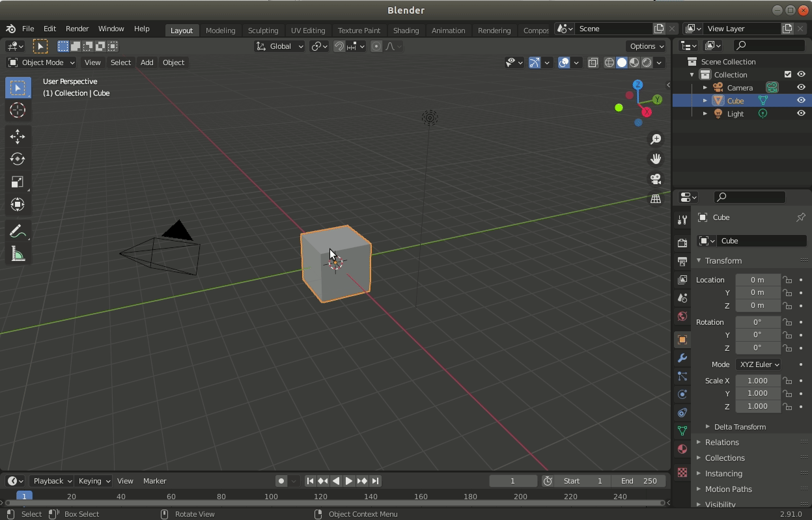This screenshot has width=812, height=520.
Task: Toggle snapping magnet icon
Action: (339, 46)
